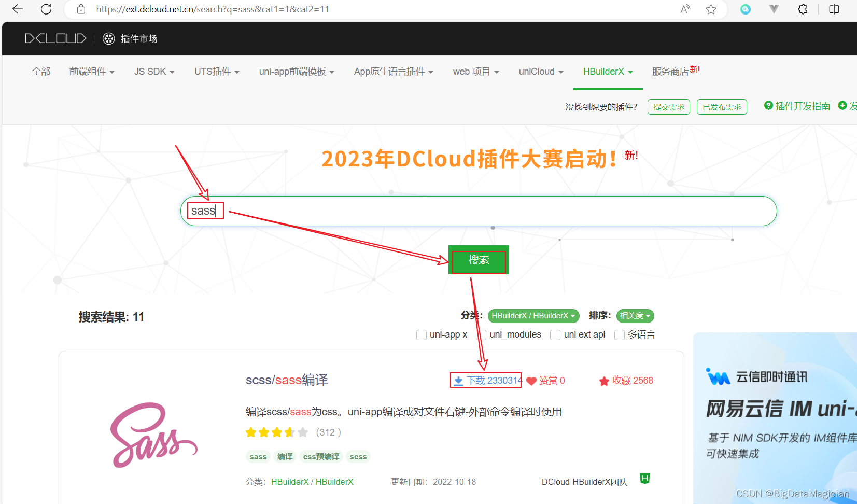Image resolution: width=857 pixels, height=504 pixels.
Task: Click the green plus icon at the right edge
Action: pos(842,105)
